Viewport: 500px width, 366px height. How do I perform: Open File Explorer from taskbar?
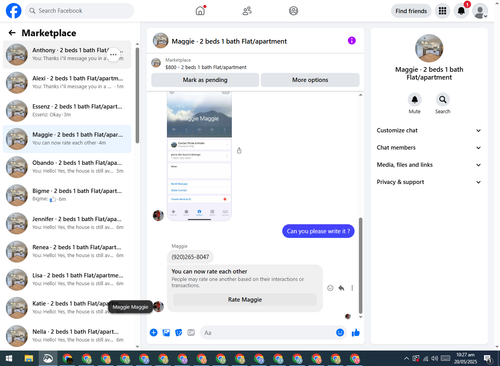pos(29,358)
